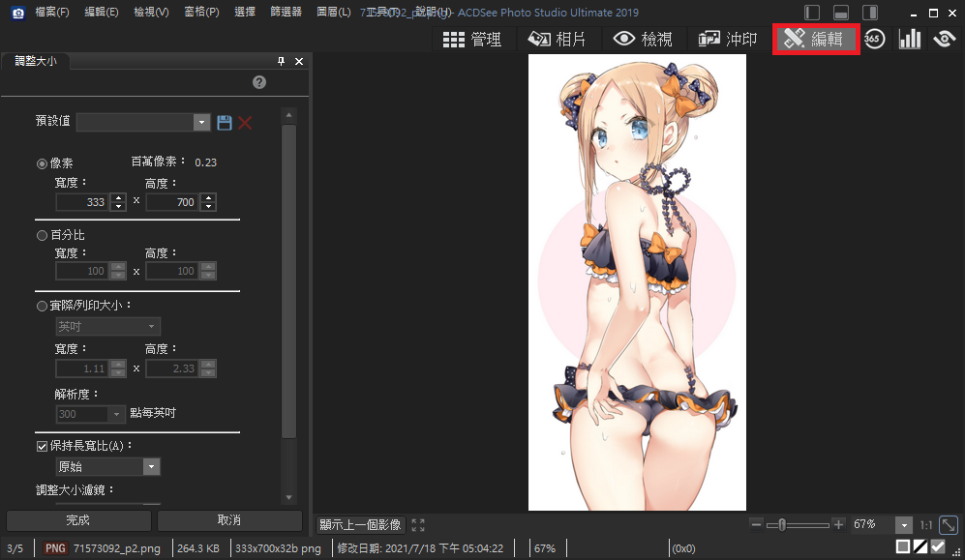The width and height of the screenshot is (965, 560).
Task: Click the zoom slider handle
Action: tap(782, 525)
